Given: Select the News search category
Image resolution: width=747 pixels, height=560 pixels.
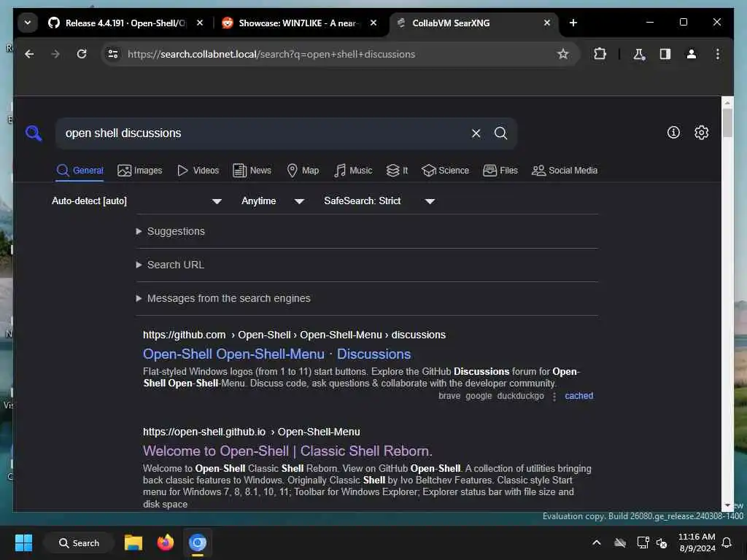Looking at the screenshot, I should pyautogui.click(x=252, y=171).
